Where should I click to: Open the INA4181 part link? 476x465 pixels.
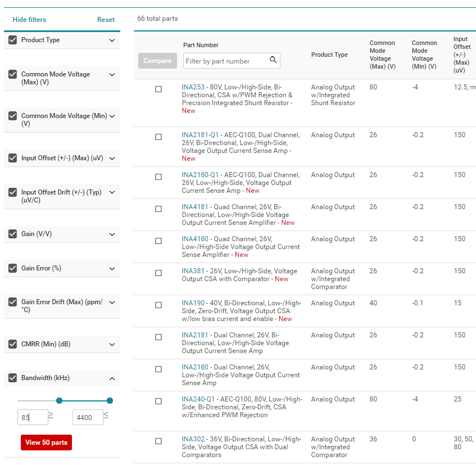195,207
